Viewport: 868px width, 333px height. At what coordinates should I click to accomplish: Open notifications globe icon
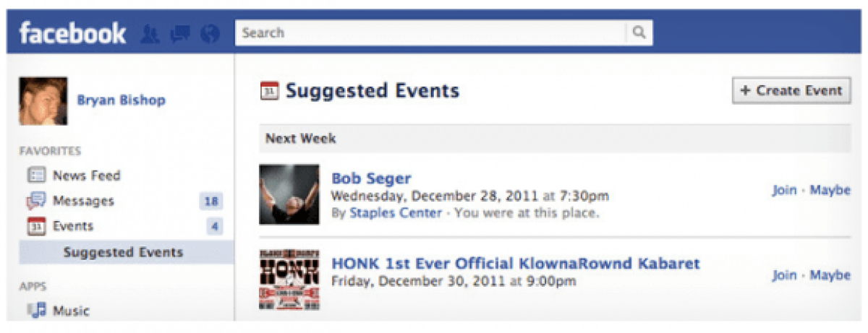[210, 34]
